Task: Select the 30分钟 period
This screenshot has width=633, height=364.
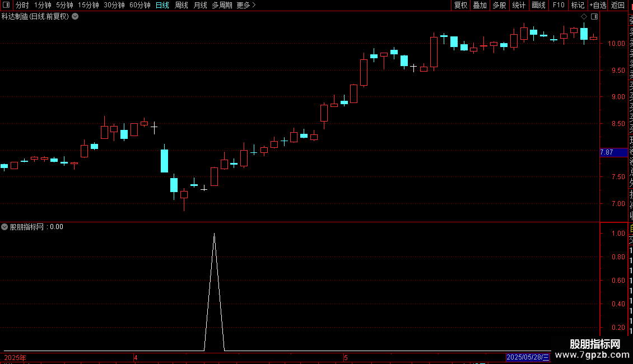Action: click(114, 5)
